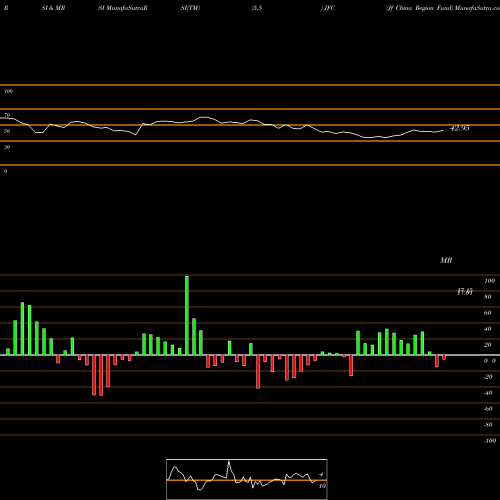This screenshot has width=500, height=500.
Task: Click the 30 level label on the RSI chart
Action: point(7,147)
